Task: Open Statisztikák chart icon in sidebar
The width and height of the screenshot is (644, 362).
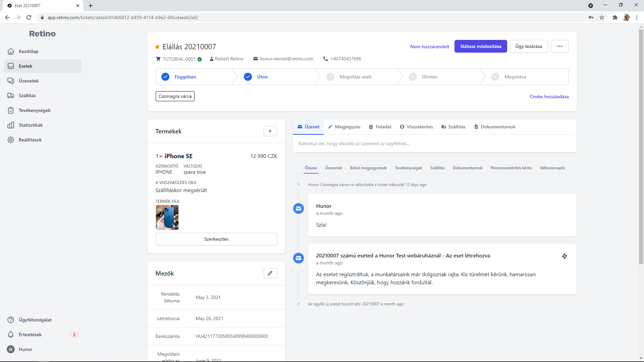Action: pyautogui.click(x=11, y=125)
